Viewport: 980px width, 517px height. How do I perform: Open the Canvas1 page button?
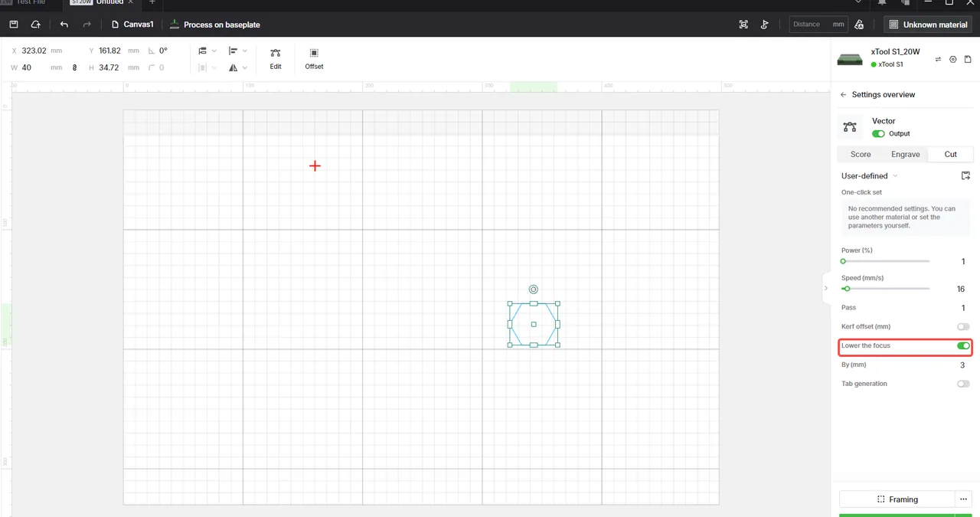[132, 25]
